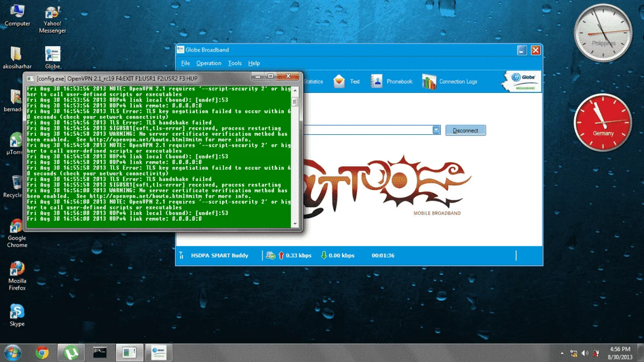Click the volume speaker tray icon
Screen dimensions: 644x362
585,353
